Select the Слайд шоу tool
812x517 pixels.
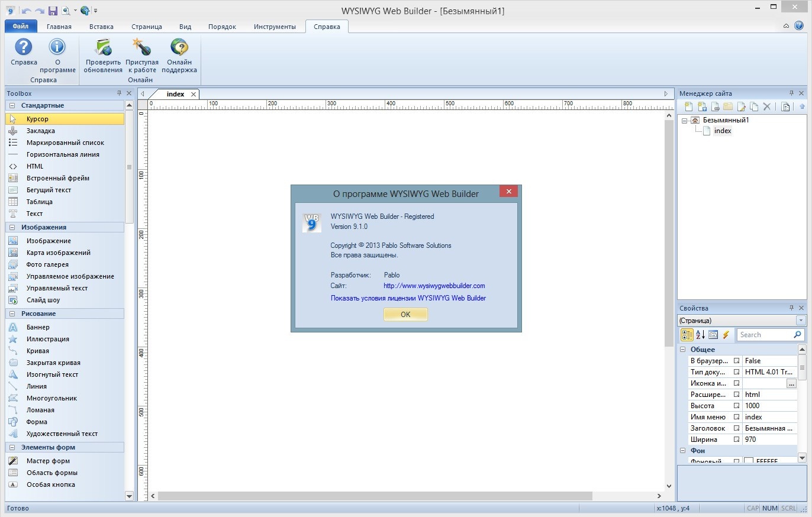coord(65,300)
